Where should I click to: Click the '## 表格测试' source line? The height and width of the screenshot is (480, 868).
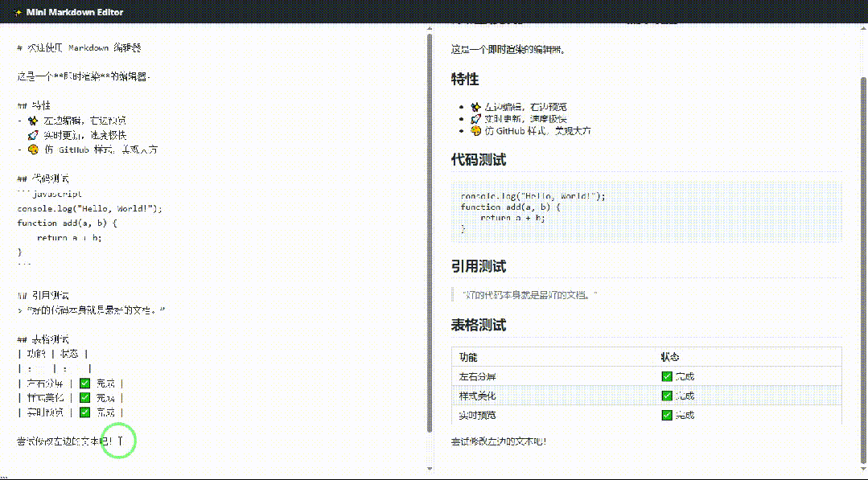tap(43, 339)
